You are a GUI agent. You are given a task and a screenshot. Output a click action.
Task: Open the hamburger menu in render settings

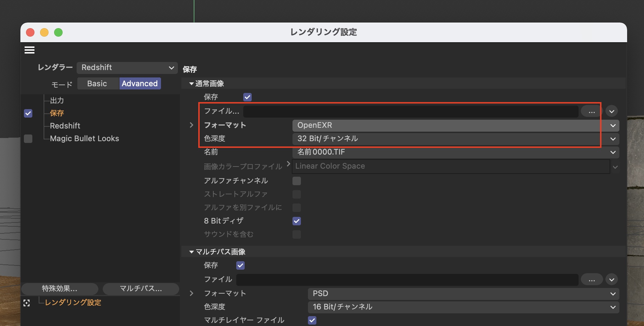tap(30, 50)
